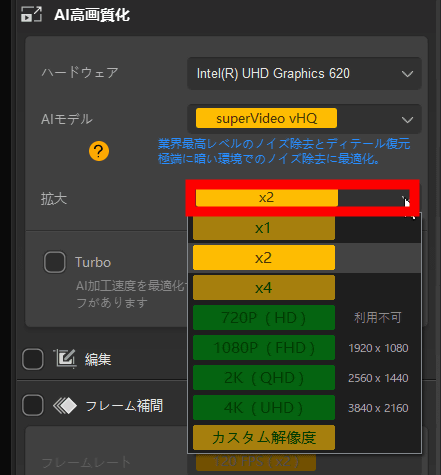Click the 編集 edit pencil icon
This screenshot has height=475, width=441.
click(65, 359)
